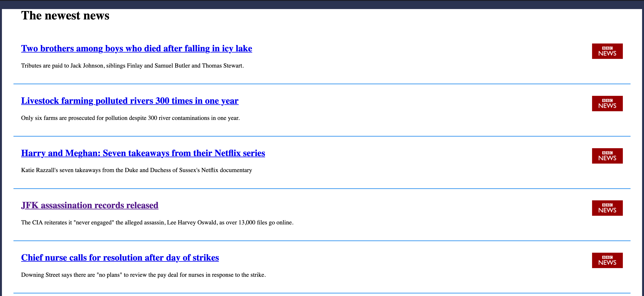
Task: Click the summary mentioning Jack Johnson tributes
Action: pyautogui.click(x=132, y=66)
